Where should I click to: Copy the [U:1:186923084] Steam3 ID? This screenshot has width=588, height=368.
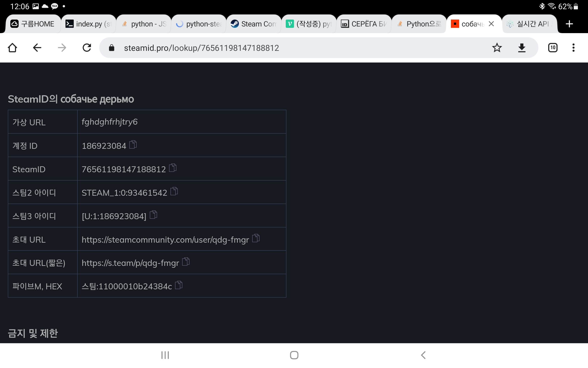154,215
